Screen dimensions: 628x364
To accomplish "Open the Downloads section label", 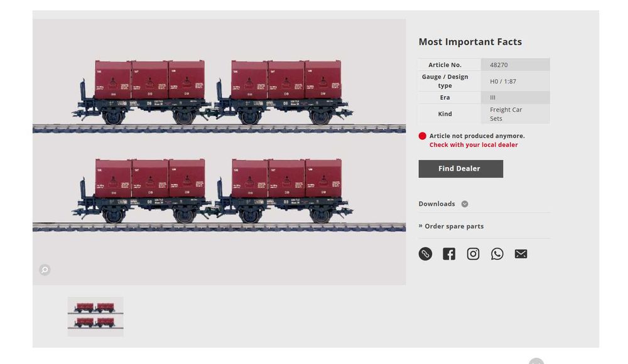I will pos(436,204).
